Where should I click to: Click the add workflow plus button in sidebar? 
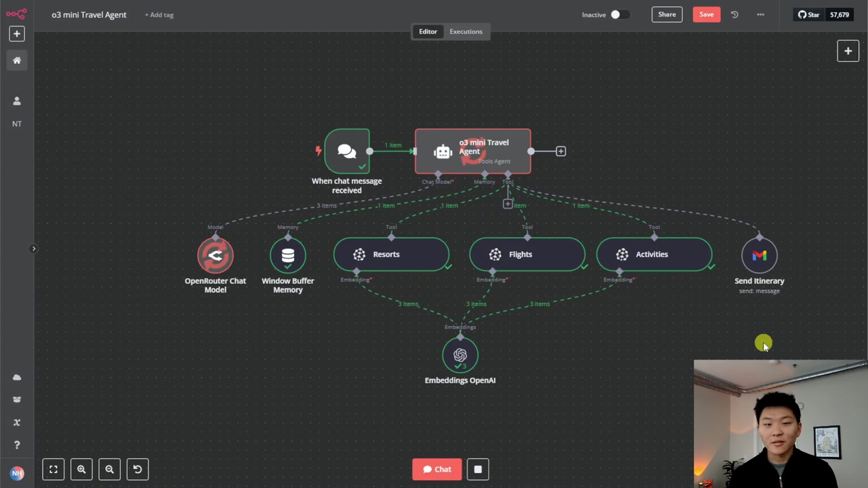coord(17,34)
